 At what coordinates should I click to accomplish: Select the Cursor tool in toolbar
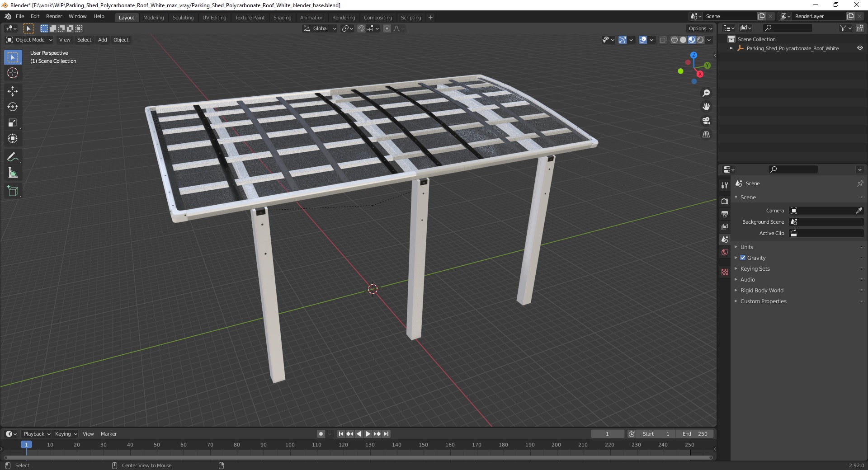tap(13, 73)
